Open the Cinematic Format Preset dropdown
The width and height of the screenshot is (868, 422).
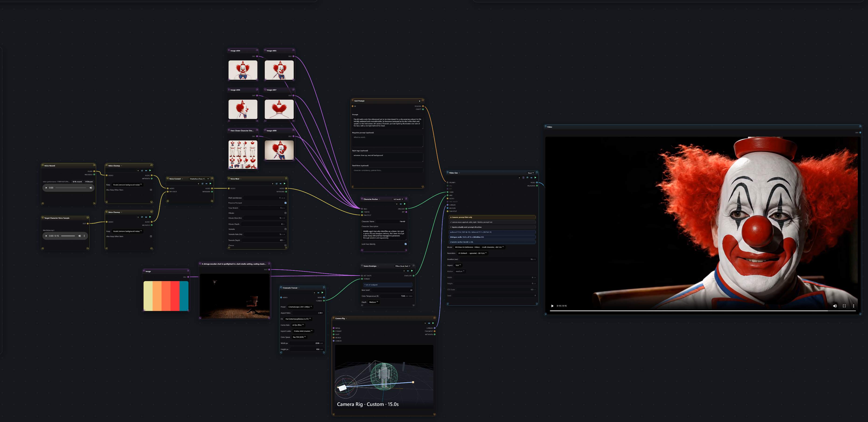tap(300, 307)
